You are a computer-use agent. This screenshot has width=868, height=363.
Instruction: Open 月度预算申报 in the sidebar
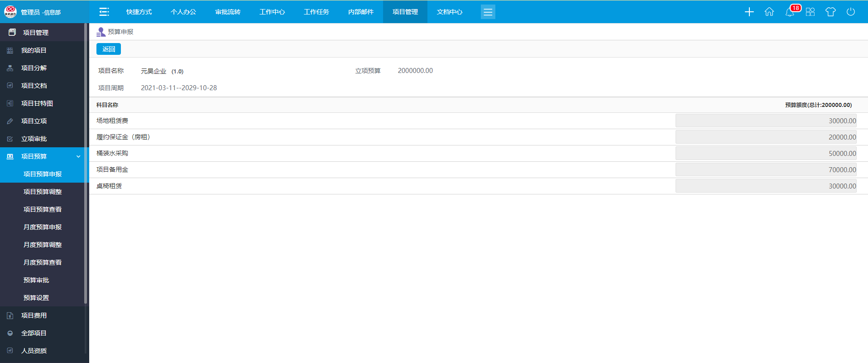click(43, 227)
